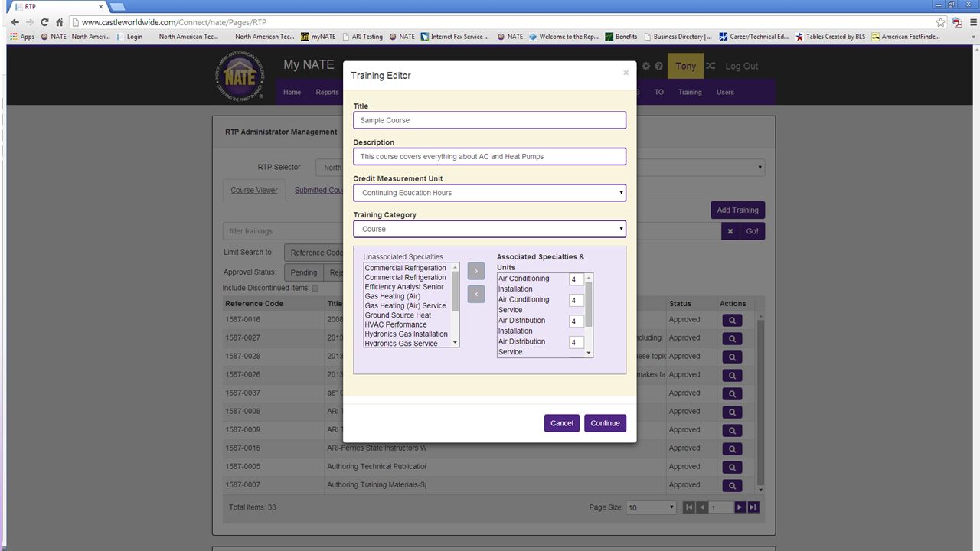The image size is (980, 551).
Task: Open the Home menu item
Action: (x=292, y=92)
